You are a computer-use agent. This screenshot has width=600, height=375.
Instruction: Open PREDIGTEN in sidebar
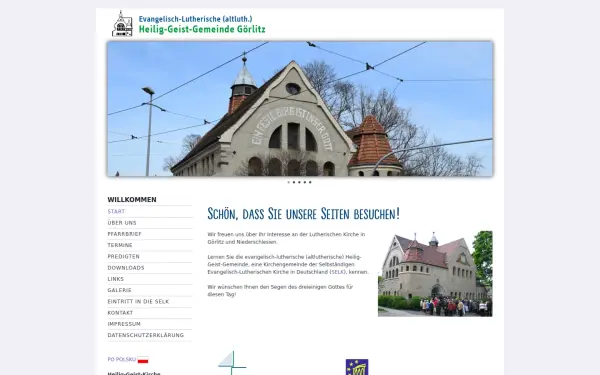coord(124,256)
